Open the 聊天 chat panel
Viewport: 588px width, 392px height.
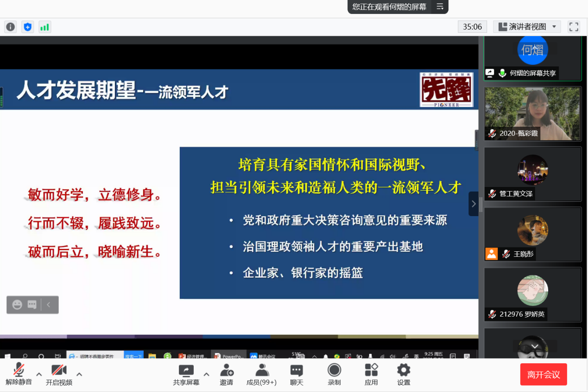[x=297, y=374]
